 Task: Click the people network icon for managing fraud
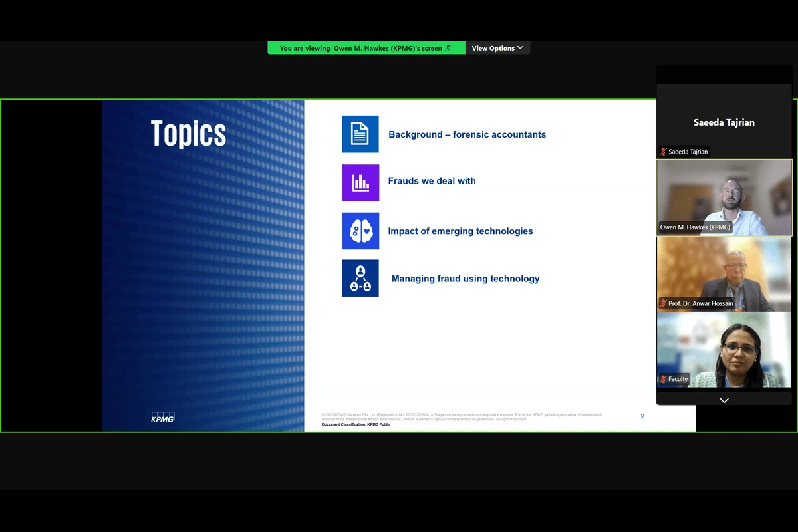(360, 278)
